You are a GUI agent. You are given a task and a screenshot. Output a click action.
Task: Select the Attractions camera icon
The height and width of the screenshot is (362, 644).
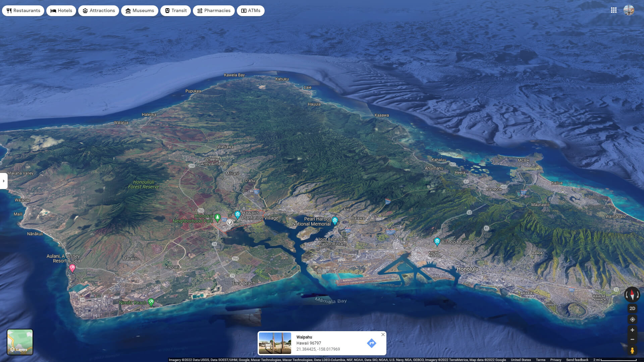click(85, 10)
